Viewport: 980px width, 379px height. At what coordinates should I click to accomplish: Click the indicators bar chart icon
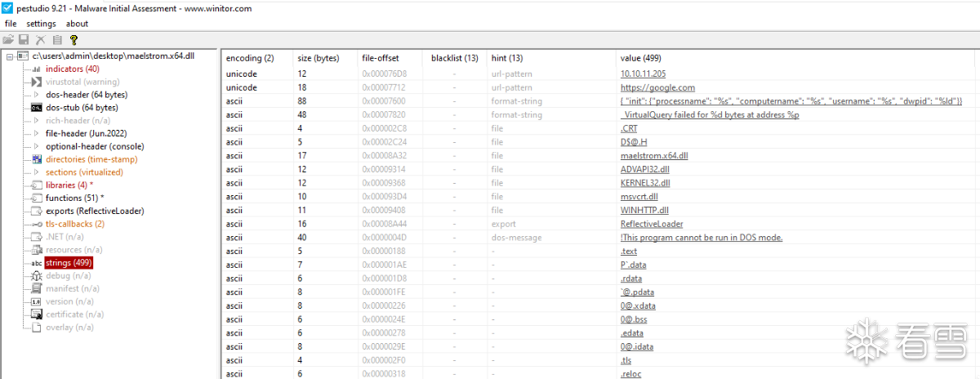(37, 69)
